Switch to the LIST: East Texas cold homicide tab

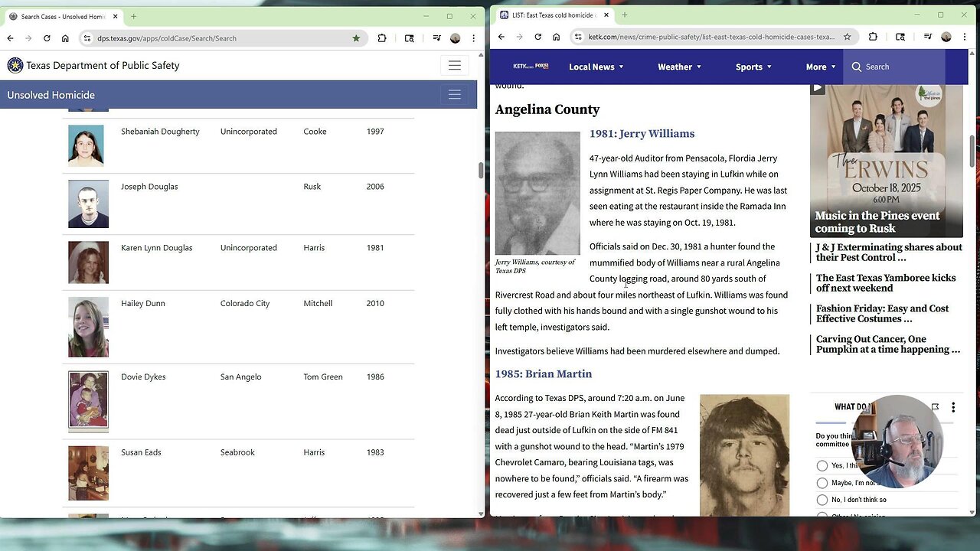[x=554, y=15]
